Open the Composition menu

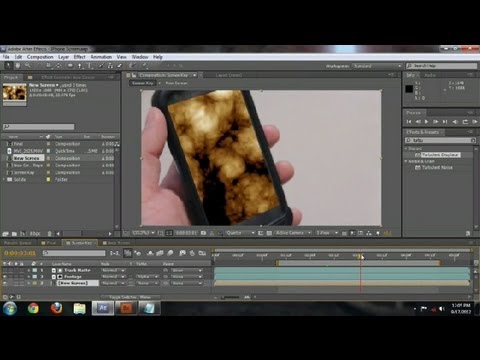coord(40,57)
